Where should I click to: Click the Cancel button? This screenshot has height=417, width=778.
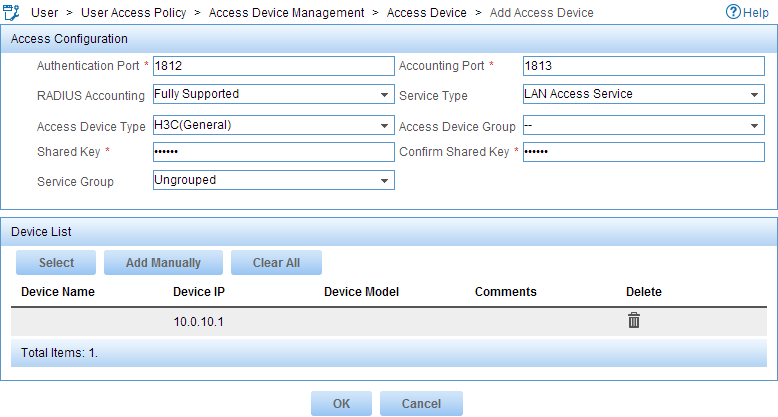click(x=421, y=404)
